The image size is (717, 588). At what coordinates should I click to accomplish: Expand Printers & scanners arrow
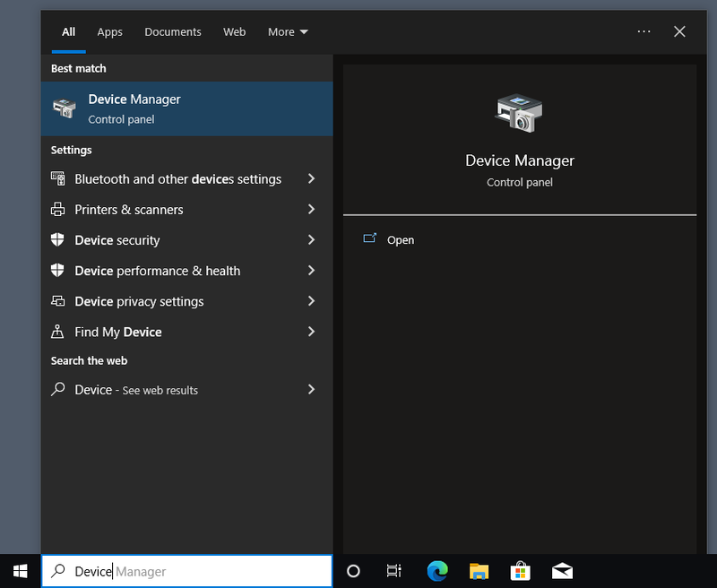tap(311, 210)
